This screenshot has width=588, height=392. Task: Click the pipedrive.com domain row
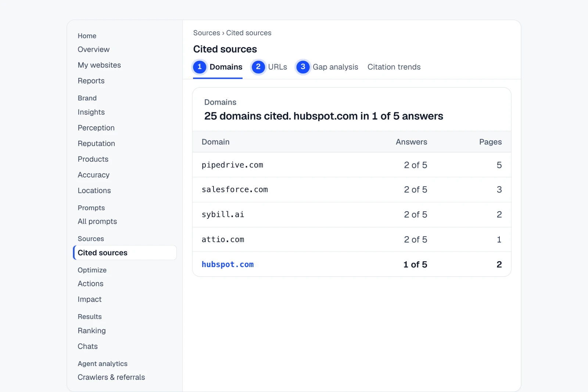click(x=352, y=165)
